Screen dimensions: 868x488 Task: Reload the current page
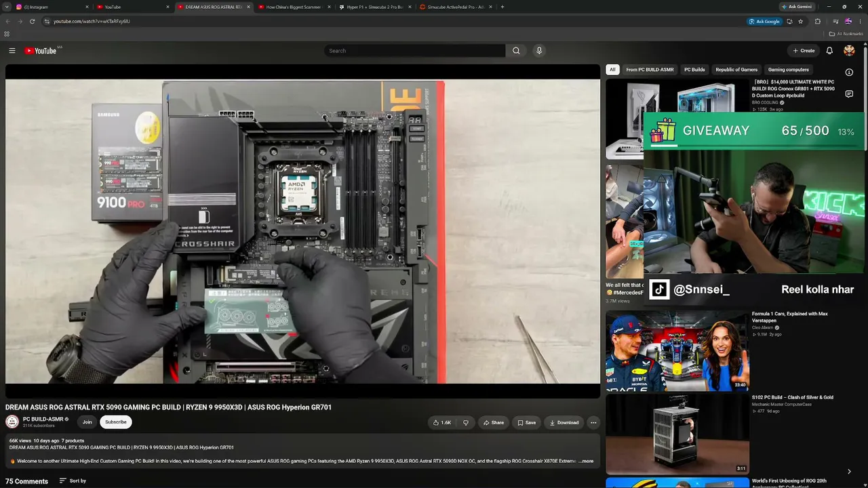pos(32,21)
